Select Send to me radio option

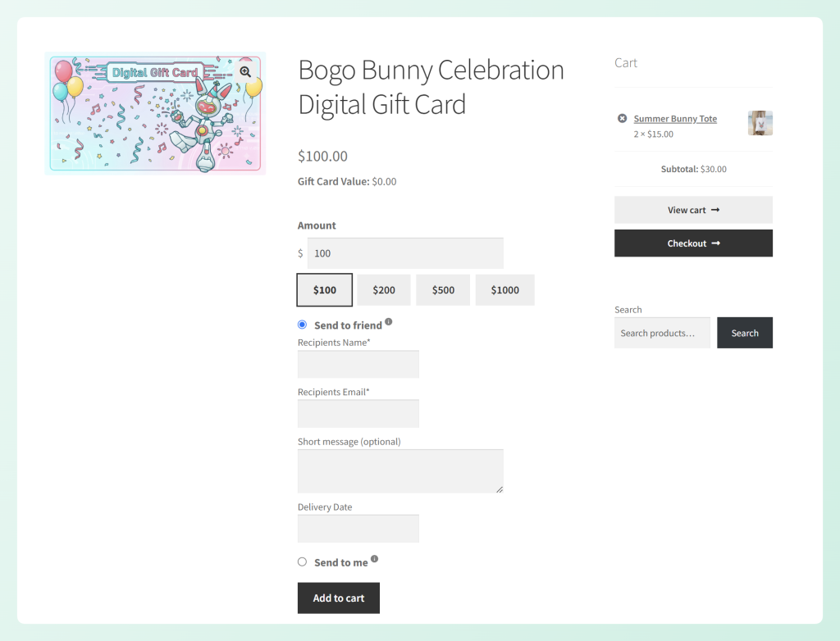tap(302, 561)
